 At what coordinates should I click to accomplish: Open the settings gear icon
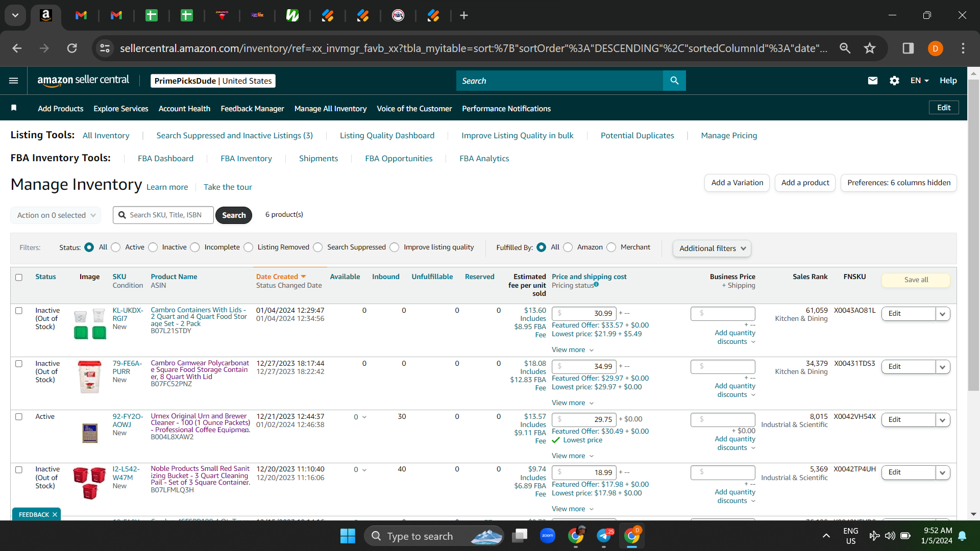point(894,81)
